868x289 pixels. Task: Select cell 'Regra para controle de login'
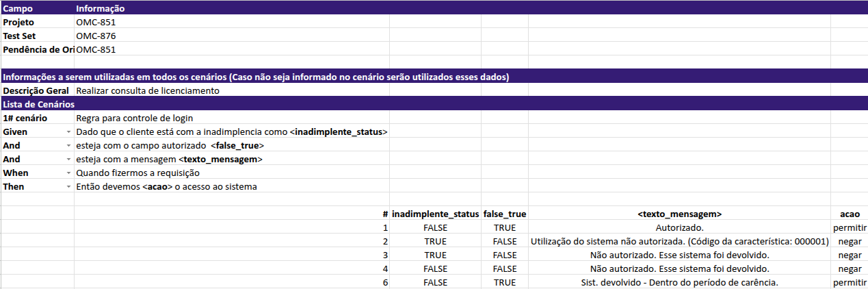(x=135, y=118)
